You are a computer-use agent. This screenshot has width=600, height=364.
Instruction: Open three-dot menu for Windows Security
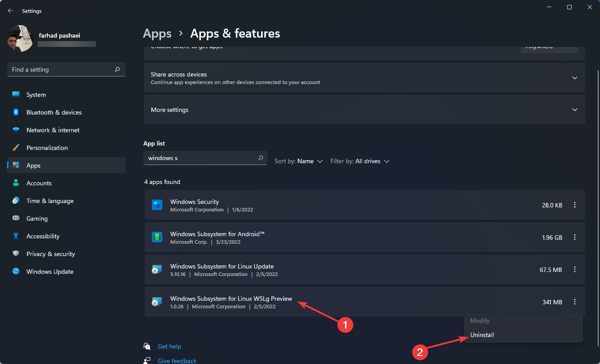pos(575,205)
